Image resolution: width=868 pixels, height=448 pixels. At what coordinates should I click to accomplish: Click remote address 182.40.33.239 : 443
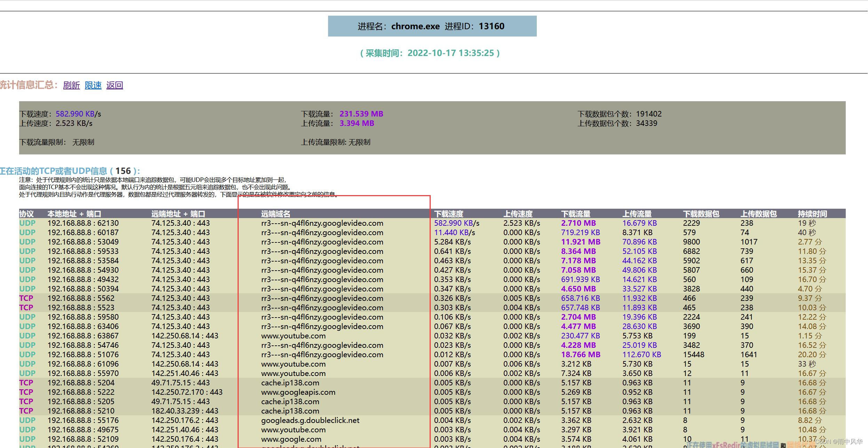(185, 411)
